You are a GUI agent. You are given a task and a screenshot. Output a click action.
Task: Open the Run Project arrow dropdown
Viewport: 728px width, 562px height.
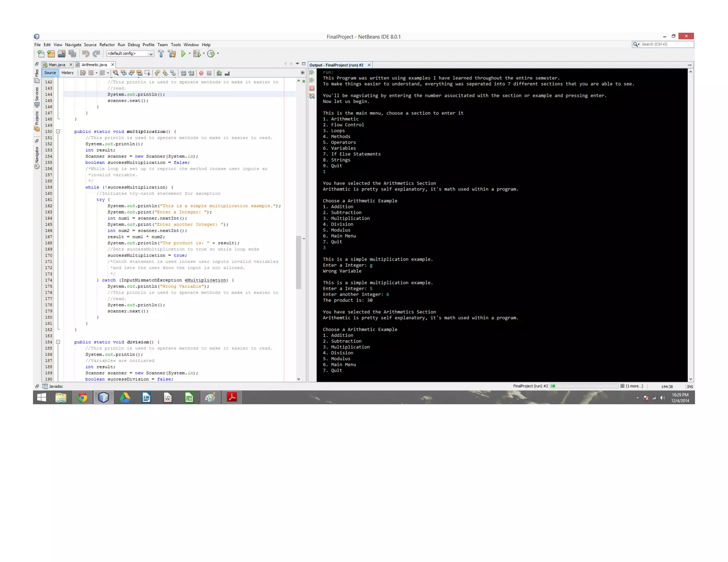[189, 54]
